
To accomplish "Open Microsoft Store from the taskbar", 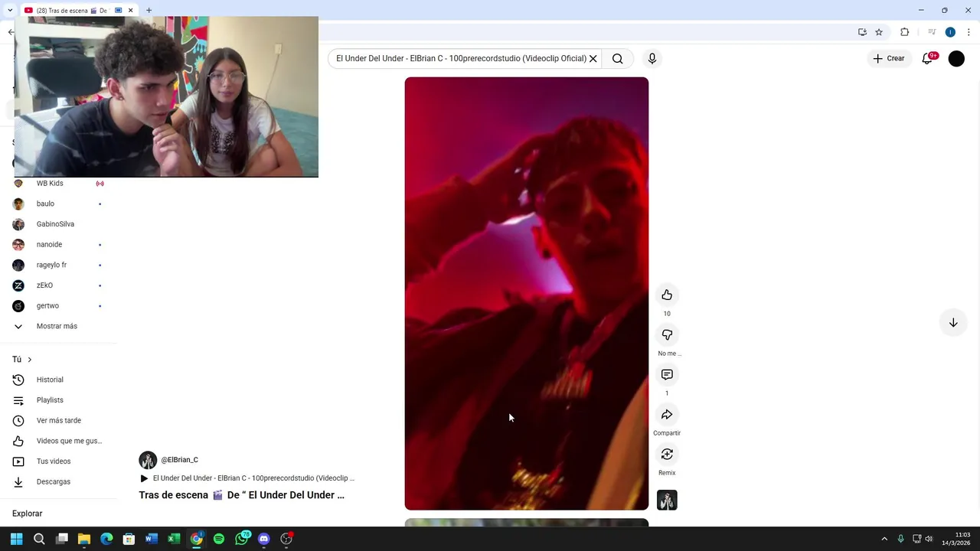I will click(x=129, y=539).
